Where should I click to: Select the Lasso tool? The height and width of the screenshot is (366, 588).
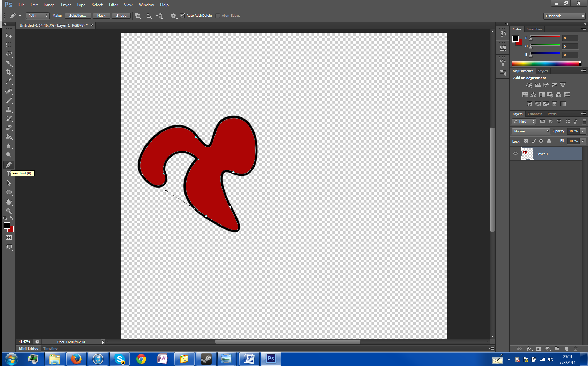click(x=9, y=54)
